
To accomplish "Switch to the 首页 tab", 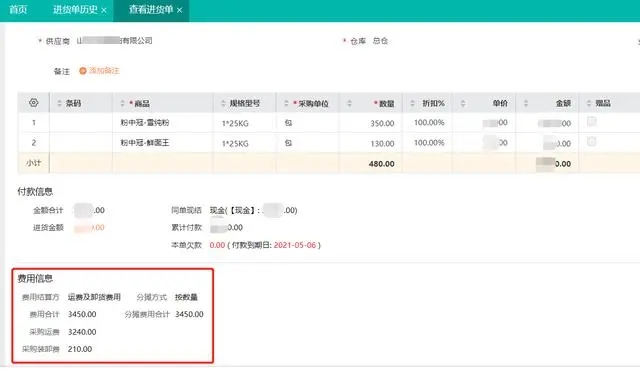I will (18, 10).
